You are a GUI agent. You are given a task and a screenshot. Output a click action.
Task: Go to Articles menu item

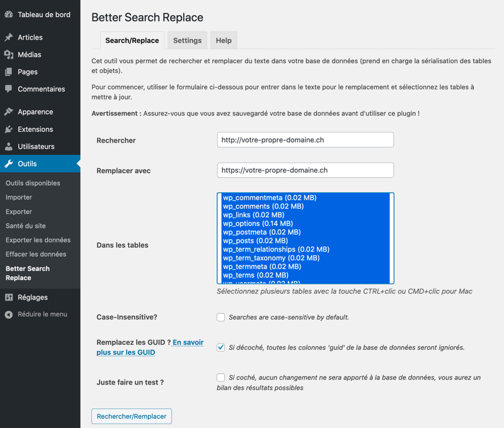(x=40, y=37)
